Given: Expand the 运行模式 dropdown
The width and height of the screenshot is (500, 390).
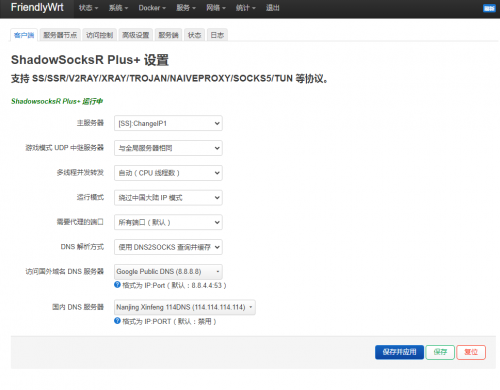Looking at the screenshot, I should click(168, 198).
